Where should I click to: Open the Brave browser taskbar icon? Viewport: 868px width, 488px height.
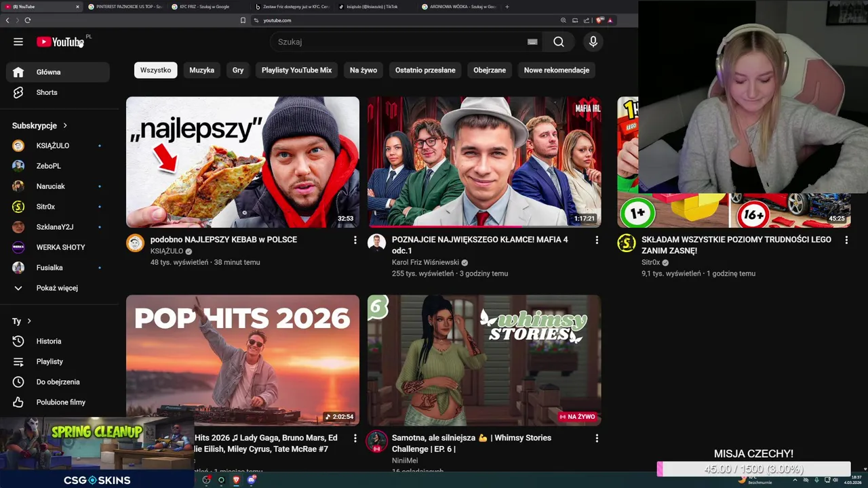point(236,480)
